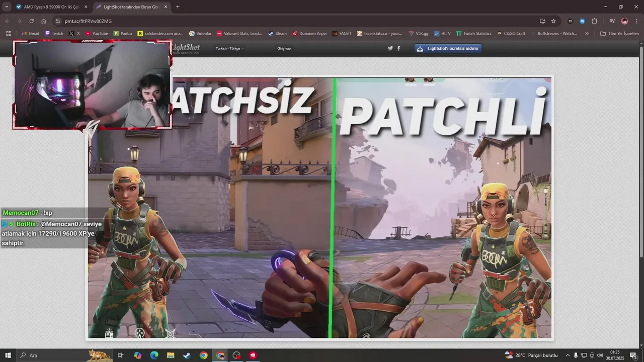
Task: Open Lightshot's Twitter icon
Action: (x=390, y=48)
